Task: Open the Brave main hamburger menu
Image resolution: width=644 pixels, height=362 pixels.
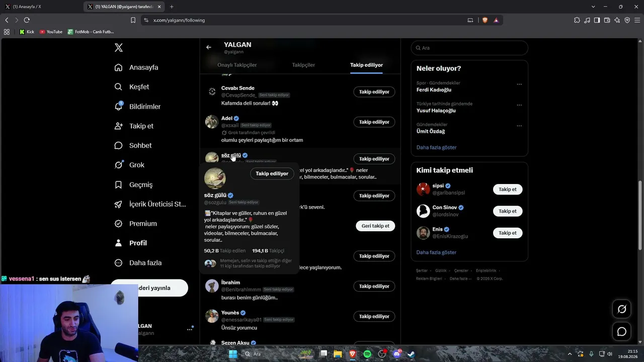Action: click(637, 20)
